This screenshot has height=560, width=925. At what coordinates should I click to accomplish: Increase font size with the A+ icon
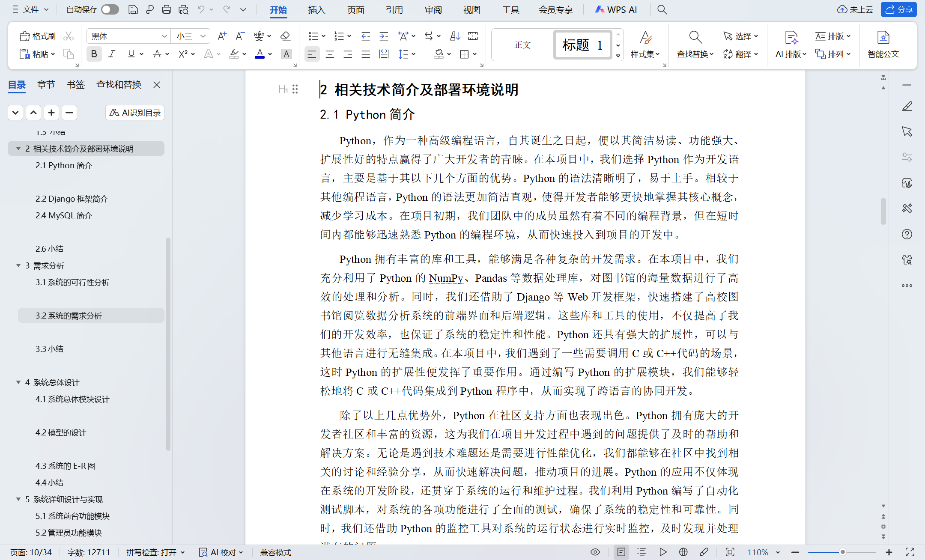[222, 36]
